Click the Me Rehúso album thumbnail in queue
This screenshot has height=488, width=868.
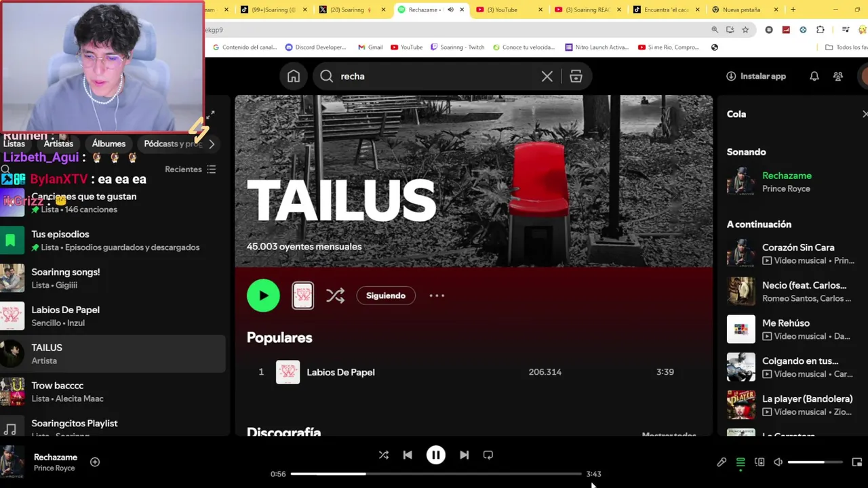click(x=741, y=329)
